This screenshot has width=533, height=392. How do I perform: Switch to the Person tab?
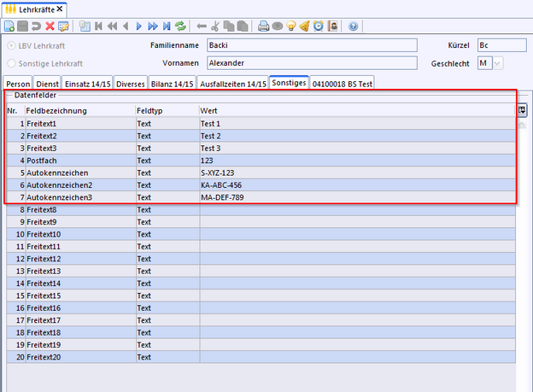18,83
